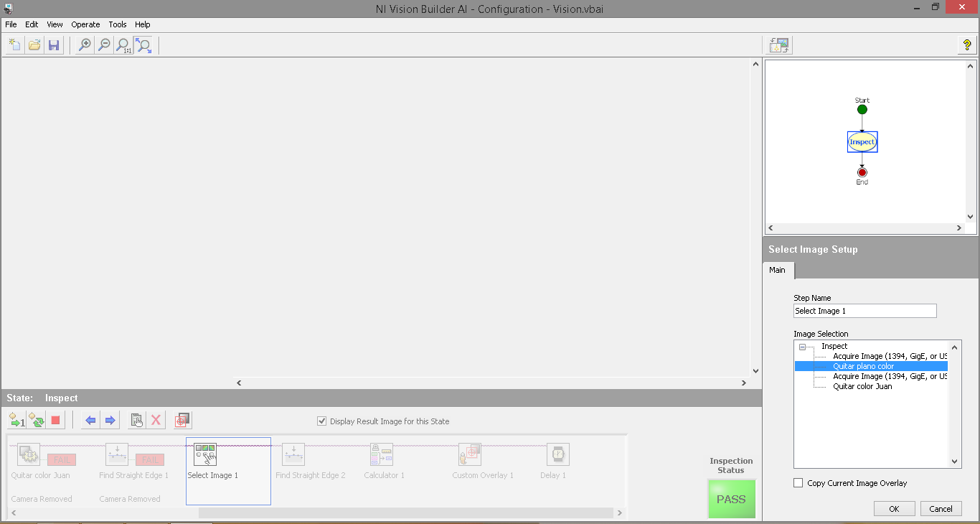This screenshot has width=980, height=524.
Task: Open the Operate menu
Action: click(85, 24)
